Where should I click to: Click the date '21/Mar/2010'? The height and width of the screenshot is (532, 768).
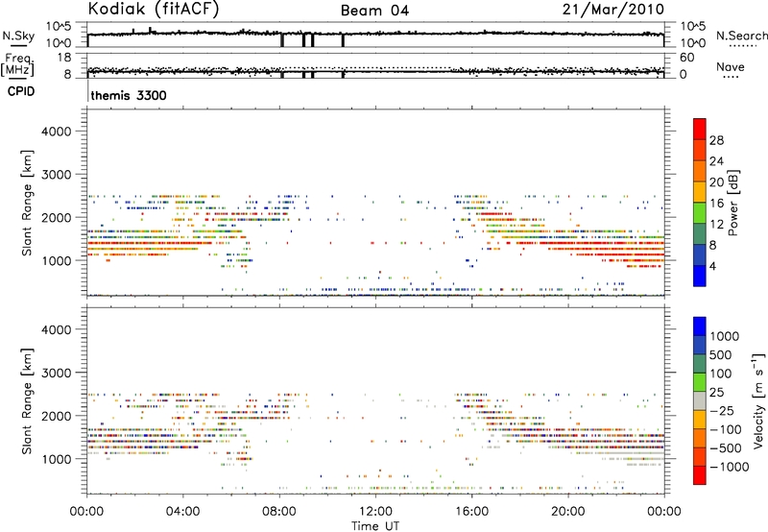(613, 9)
